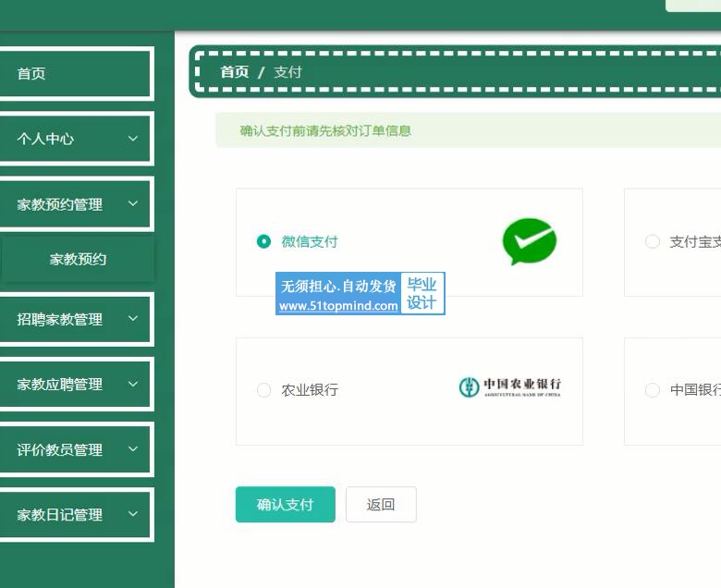Choose the 中国银行 radio button
This screenshot has height=588, width=721.
tap(653, 390)
